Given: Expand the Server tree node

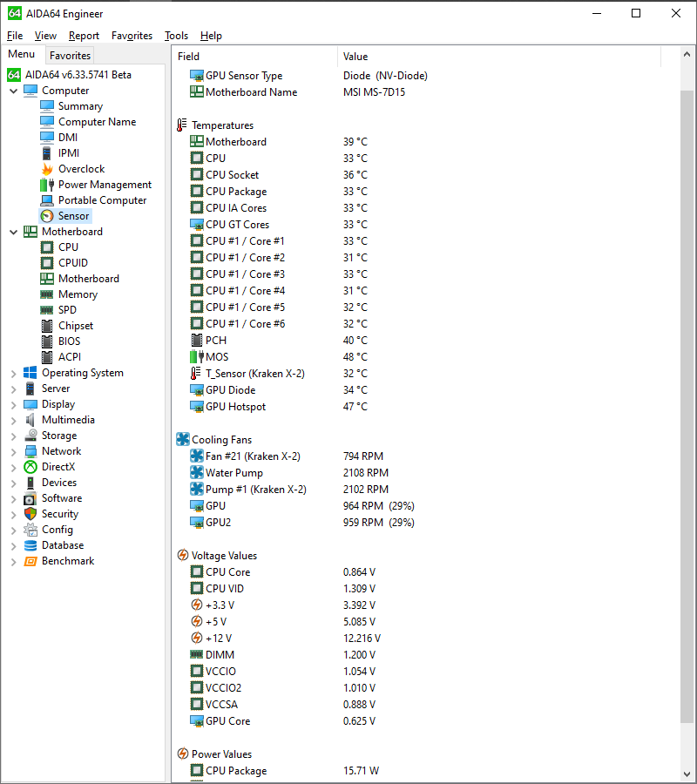Looking at the screenshot, I should [13, 389].
